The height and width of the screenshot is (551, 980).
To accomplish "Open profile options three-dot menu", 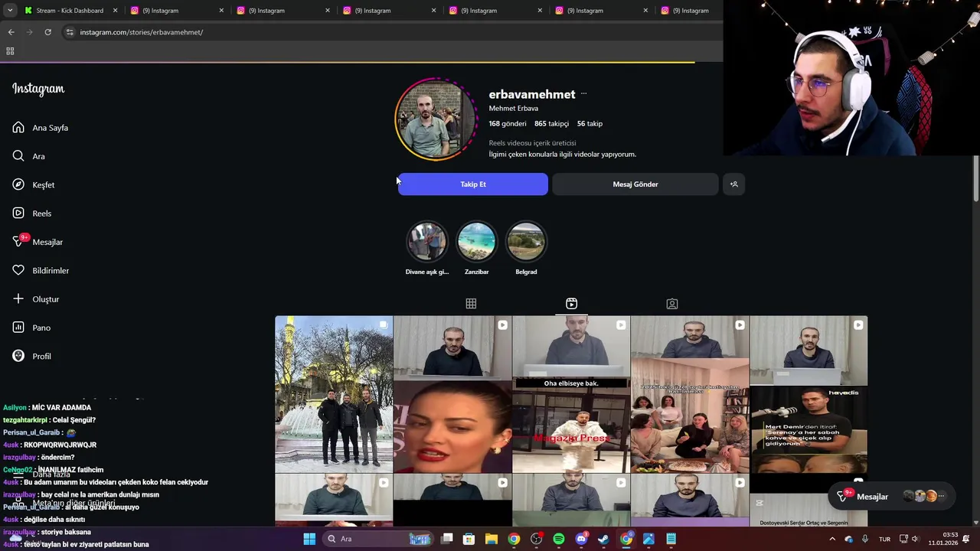I will pos(583,94).
